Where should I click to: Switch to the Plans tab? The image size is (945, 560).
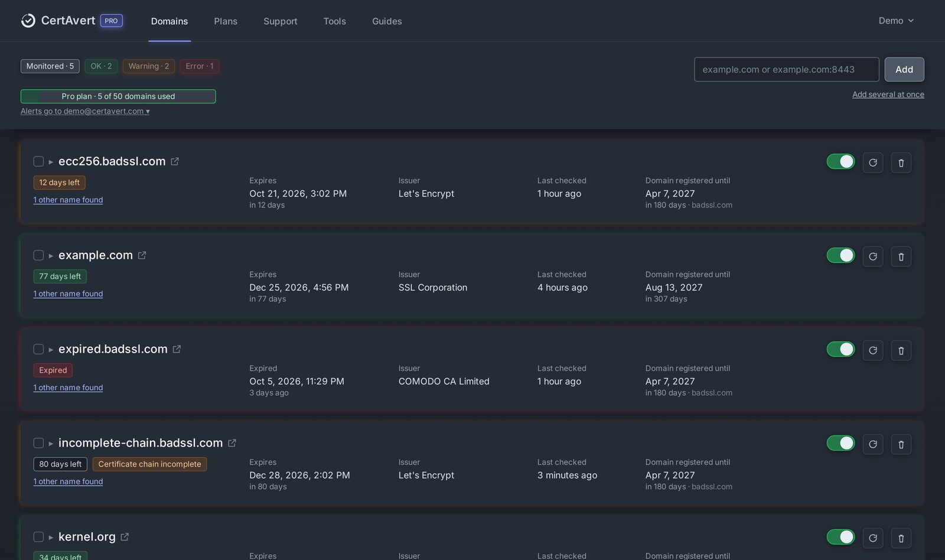[226, 21]
